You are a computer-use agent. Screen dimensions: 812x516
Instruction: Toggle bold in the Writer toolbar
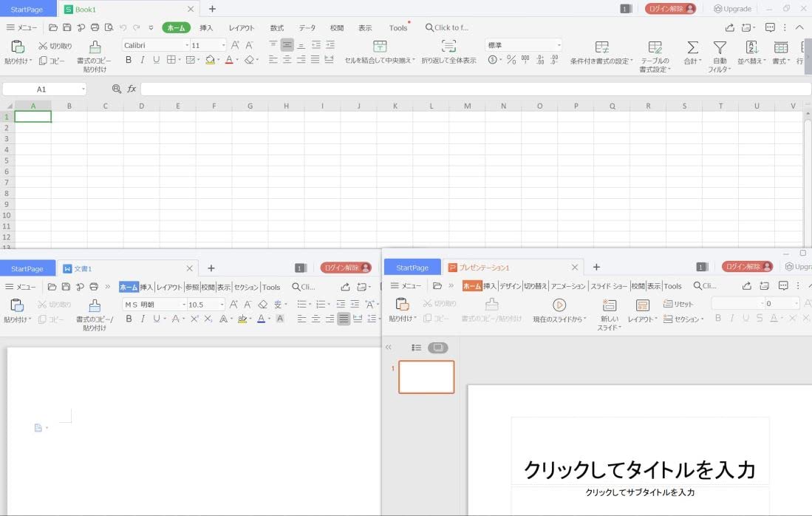click(x=129, y=319)
